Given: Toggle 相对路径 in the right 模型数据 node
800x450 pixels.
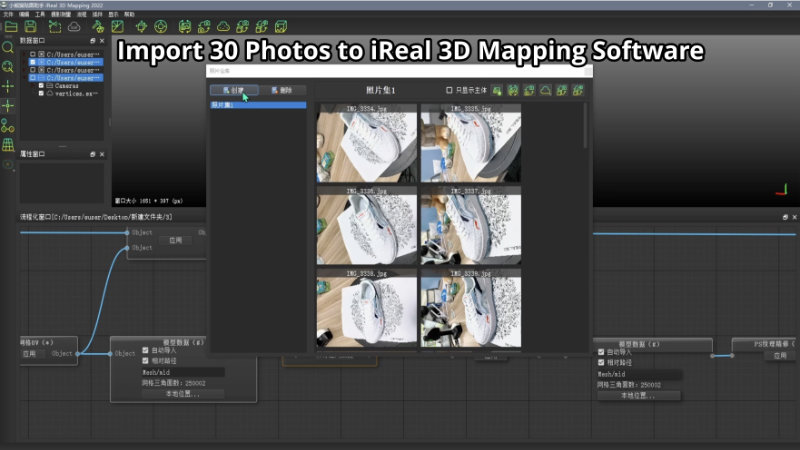Looking at the screenshot, I should 601,362.
